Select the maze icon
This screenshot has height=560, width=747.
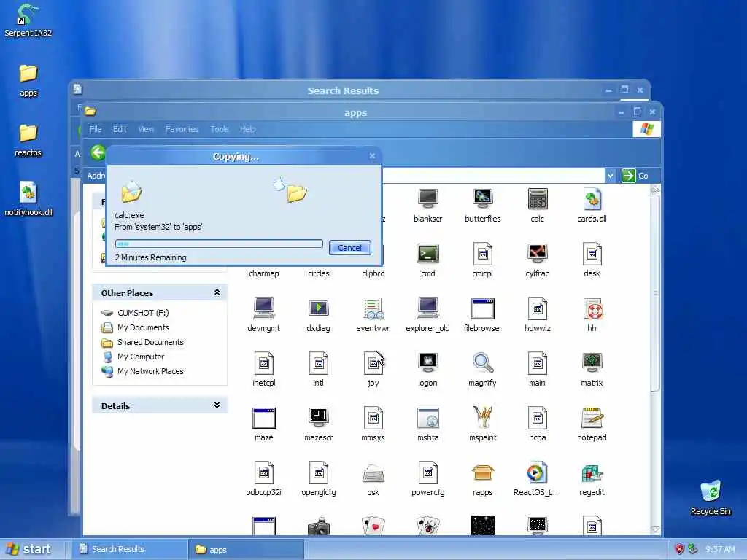click(264, 418)
